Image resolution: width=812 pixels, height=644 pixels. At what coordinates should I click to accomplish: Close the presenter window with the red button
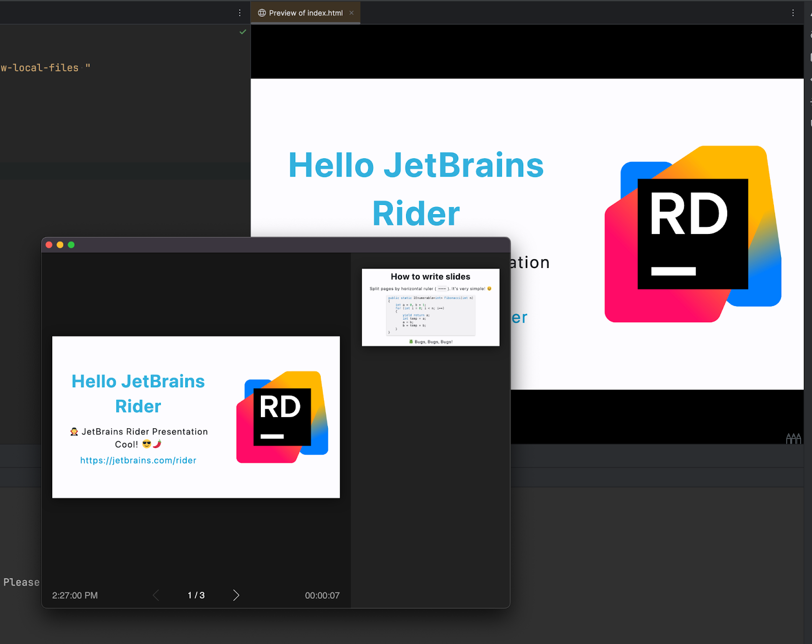pyautogui.click(x=49, y=245)
